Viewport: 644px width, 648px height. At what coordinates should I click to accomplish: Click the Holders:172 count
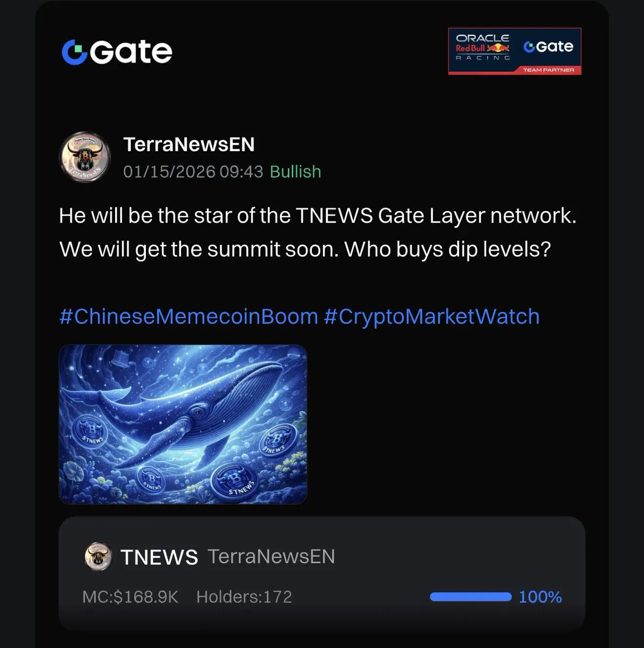pos(244,597)
